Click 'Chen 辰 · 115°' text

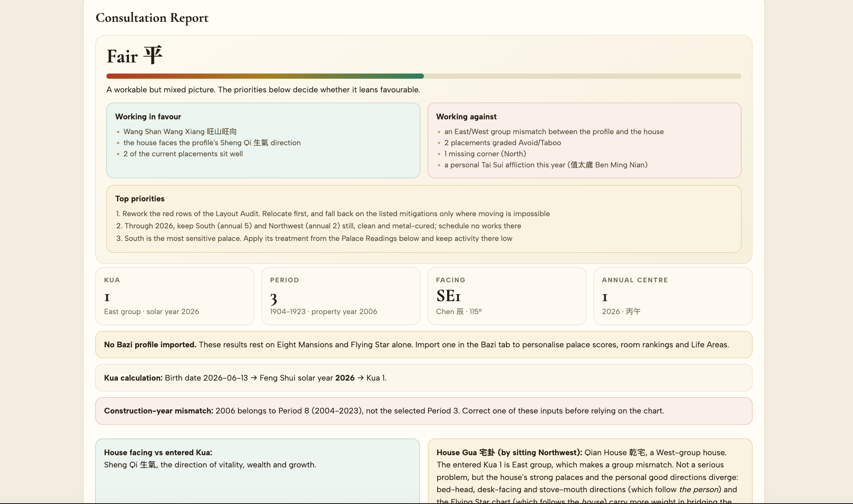coord(459,311)
